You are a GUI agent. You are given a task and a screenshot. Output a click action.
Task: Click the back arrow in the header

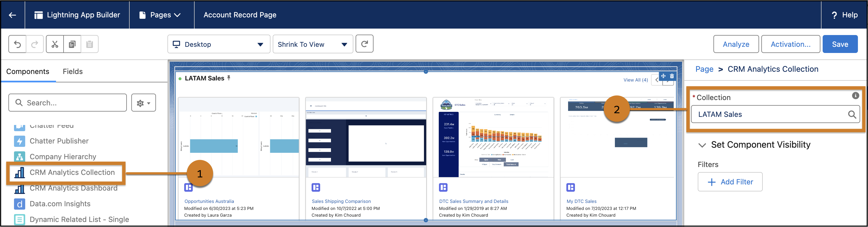click(x=13, y=15)
